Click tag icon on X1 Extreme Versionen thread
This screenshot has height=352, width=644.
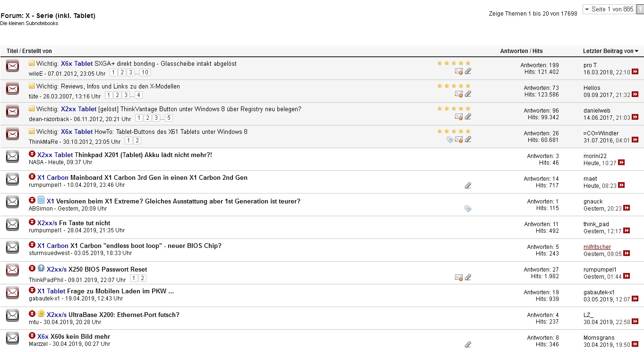(468, 208)
